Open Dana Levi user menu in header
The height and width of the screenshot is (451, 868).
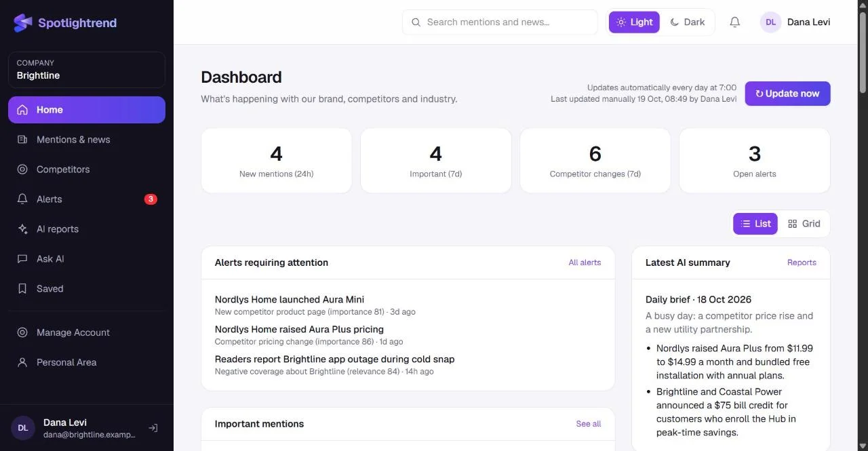click(795, 22)
